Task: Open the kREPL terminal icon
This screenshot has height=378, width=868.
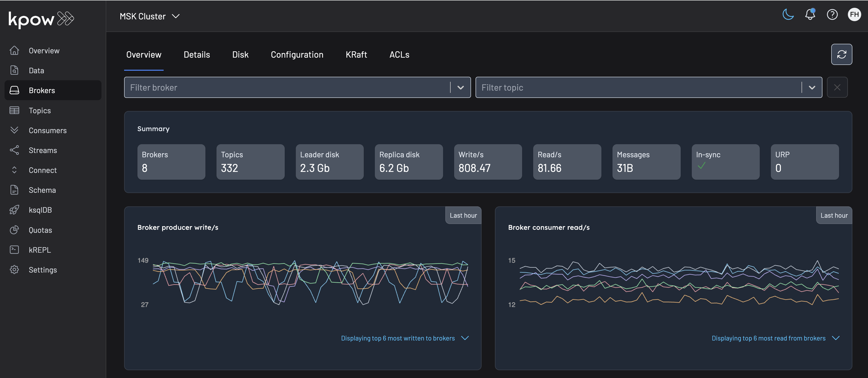Action: pos(15,250)
